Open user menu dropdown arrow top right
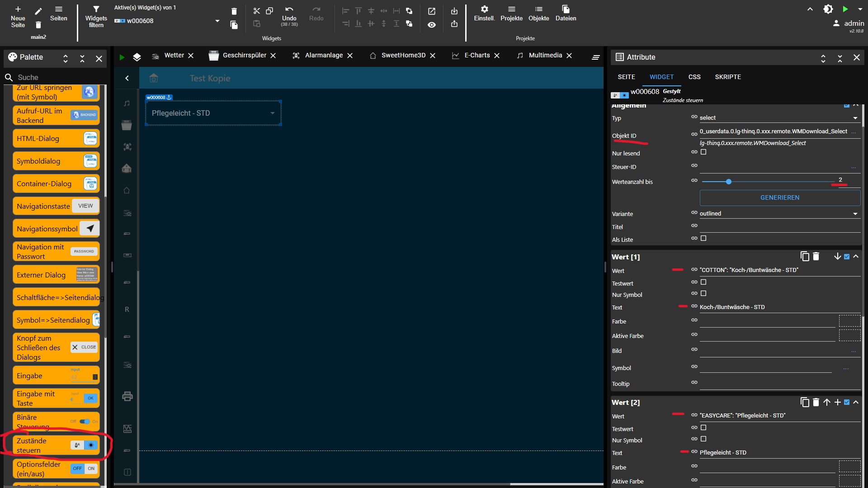Screen dimensions: 868x488 [860, 9]
